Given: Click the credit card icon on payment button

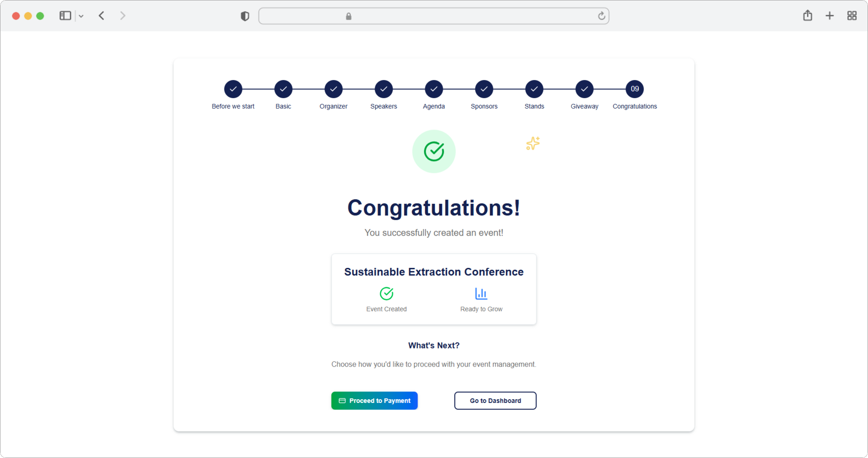Looking at the screenshot, I should [341, 401].
